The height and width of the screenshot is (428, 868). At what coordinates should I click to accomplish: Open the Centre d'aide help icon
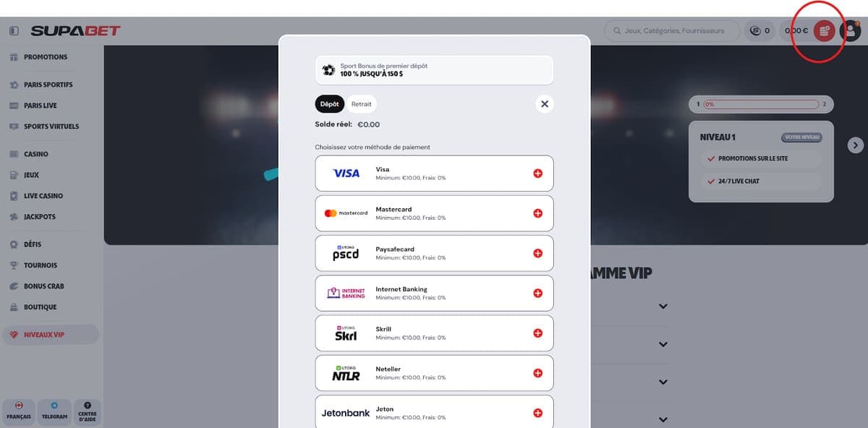[88, 411]
